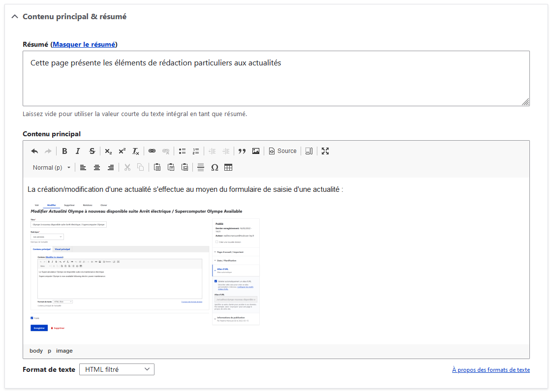The height and width of the screenshot is (392, 554).
Task: Maximize the editor view
Action: 325,151
